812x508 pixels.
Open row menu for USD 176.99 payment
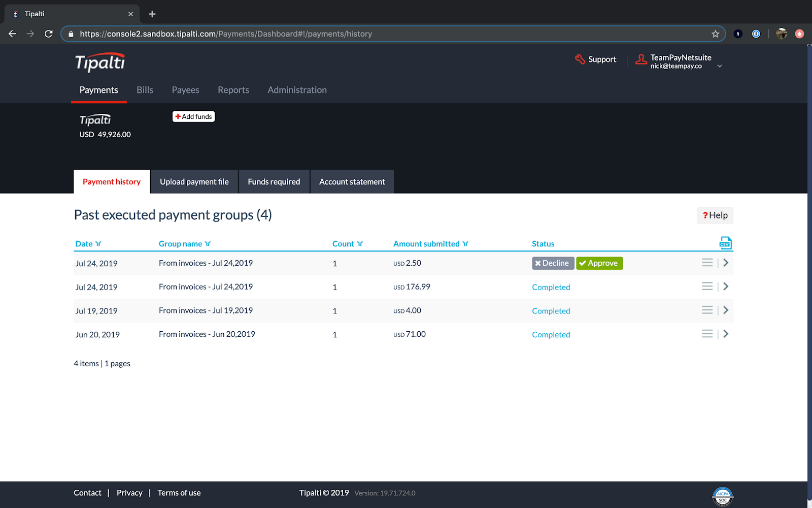point(707,287)
